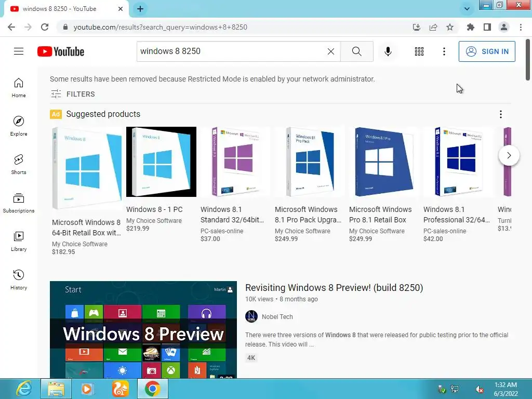The height and width of the screenshot is (399, 532).
Task: Open black-background Windows 8 box thumbnail
Action: (161, 162)
